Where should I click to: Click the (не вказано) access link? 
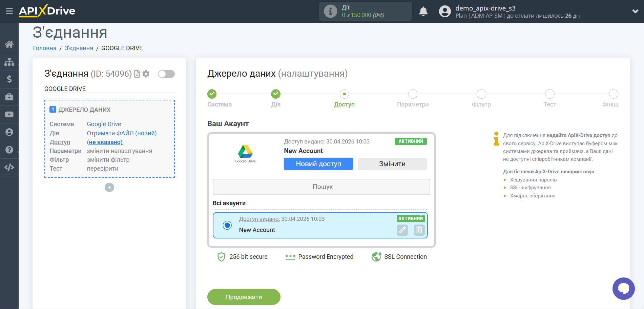pos(105,142)
